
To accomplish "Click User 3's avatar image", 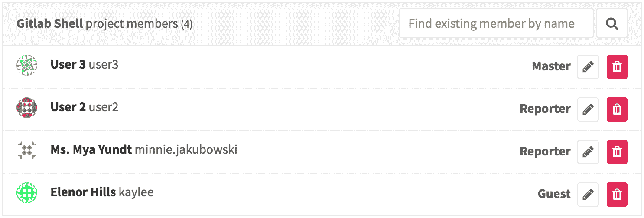I will coord(27,65).
